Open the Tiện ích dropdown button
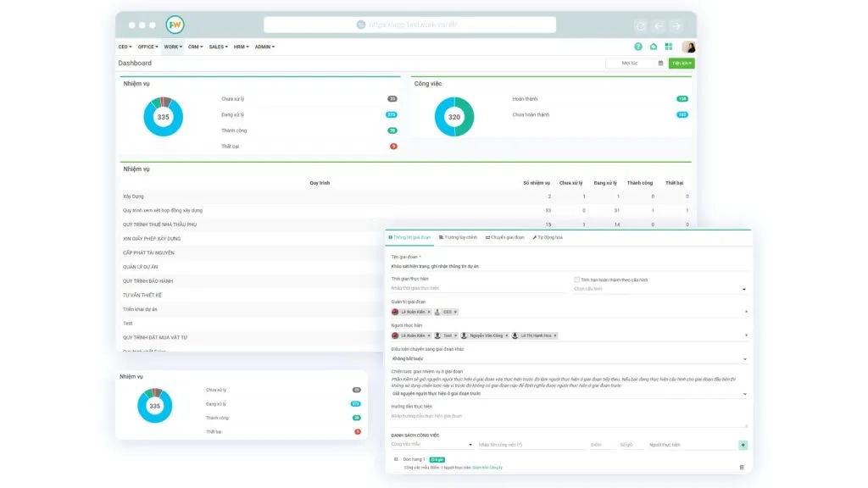Image resolution: width=868 pixels, height=488 pixels. tap(682, 64)
